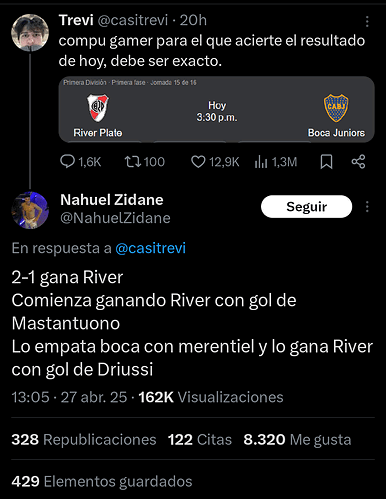Screen dimensions: 386x499
Task: Open the three-dot menu on Trevi's tweet
Action: pyautogui.click(x=367, y=21)
